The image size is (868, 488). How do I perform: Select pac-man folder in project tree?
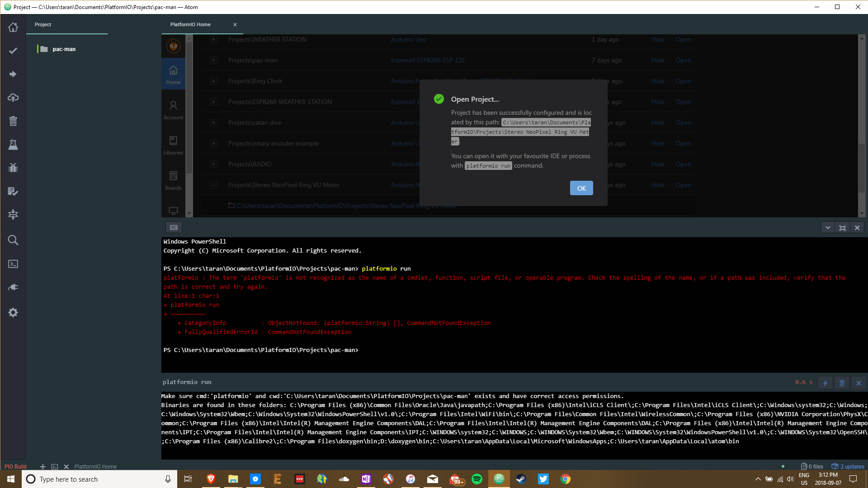pos(64,49)
